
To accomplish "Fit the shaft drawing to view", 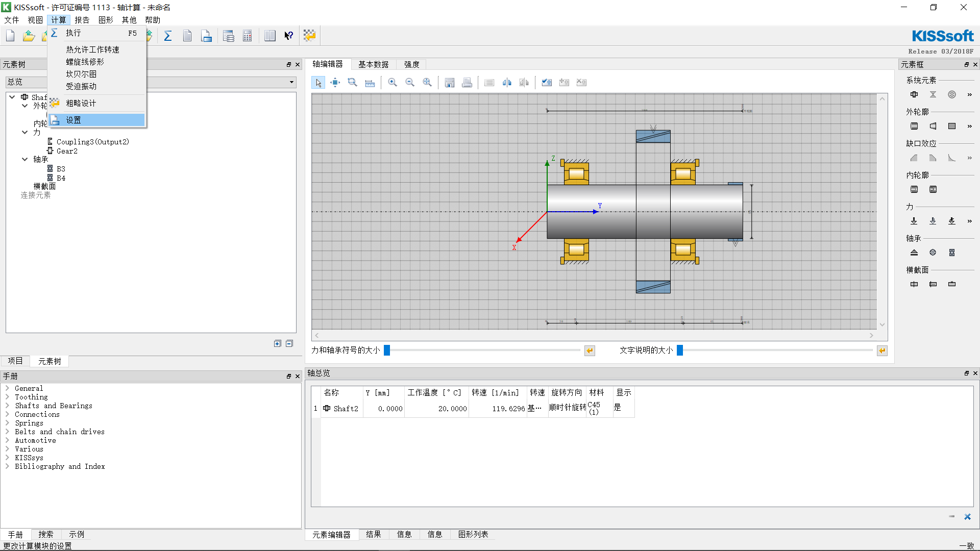I will (x=427, y=83).
